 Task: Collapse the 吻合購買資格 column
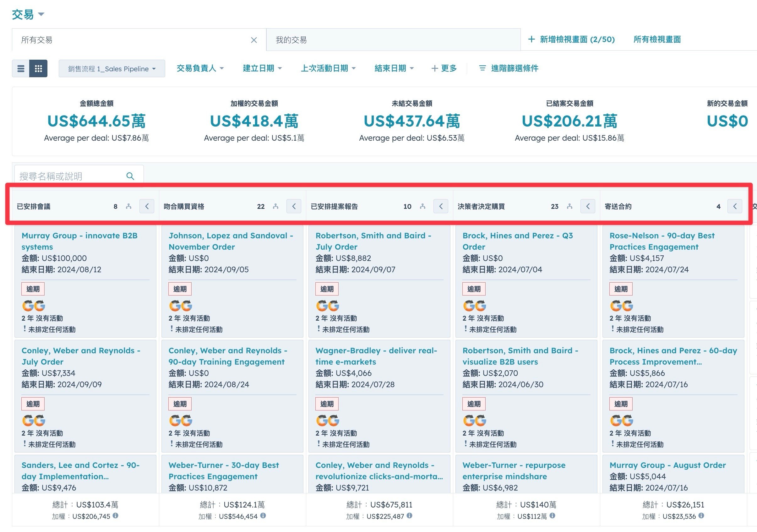[x=294, y=206]
